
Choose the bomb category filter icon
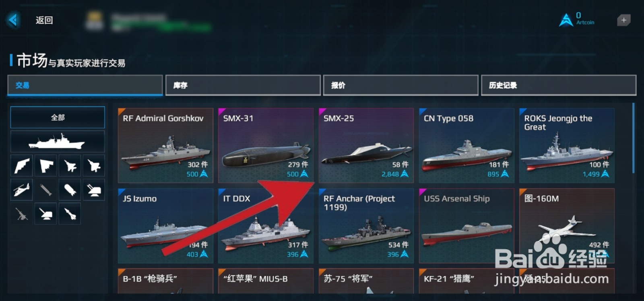pyautogui.click(x=70, y=190)
